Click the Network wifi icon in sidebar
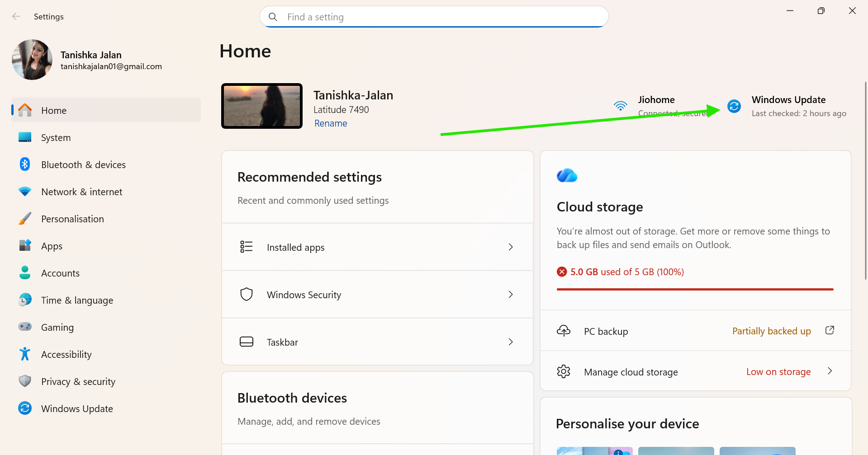This screenshot has width=868, height=455. click(x=25, y=192)
